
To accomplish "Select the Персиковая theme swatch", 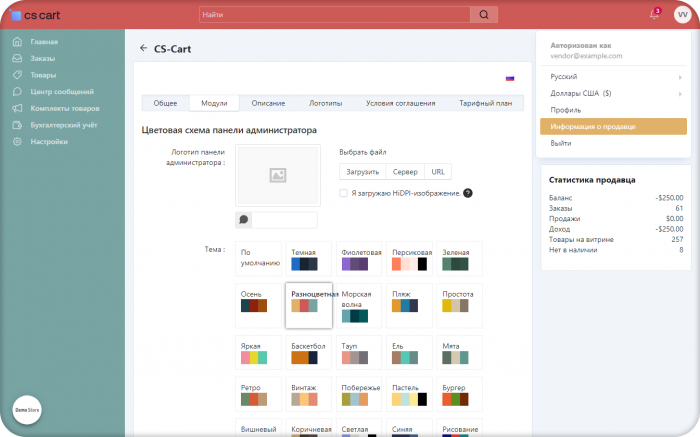I will [409, 259].
